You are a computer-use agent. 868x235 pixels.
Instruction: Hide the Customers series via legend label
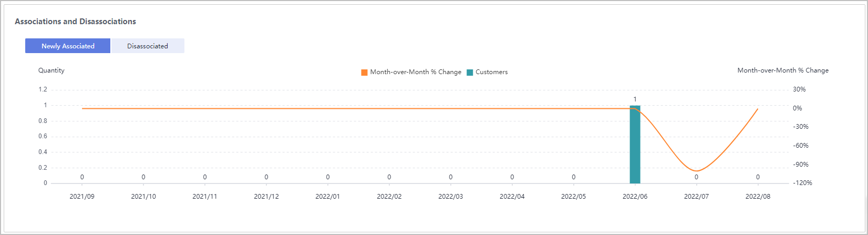tap(491, 72)
